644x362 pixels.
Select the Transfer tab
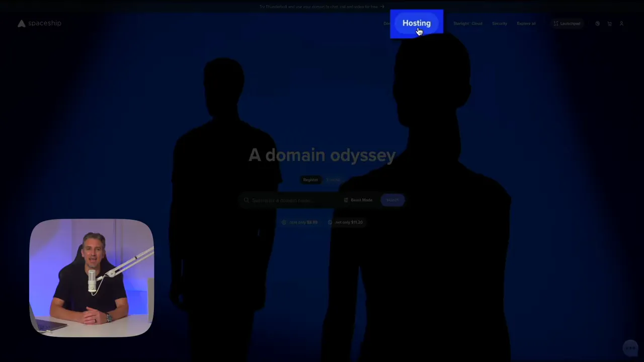tap(333, 179)
